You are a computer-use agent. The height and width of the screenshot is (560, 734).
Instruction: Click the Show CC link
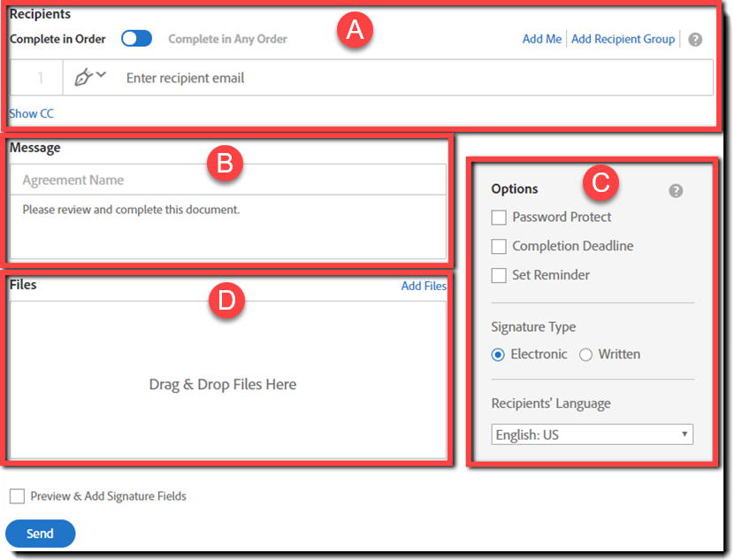[30, 113]
